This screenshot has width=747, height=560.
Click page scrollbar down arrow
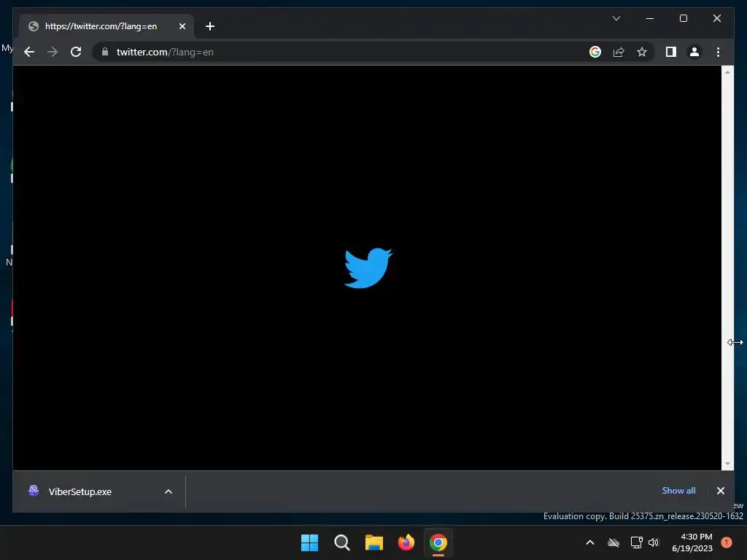727,463
